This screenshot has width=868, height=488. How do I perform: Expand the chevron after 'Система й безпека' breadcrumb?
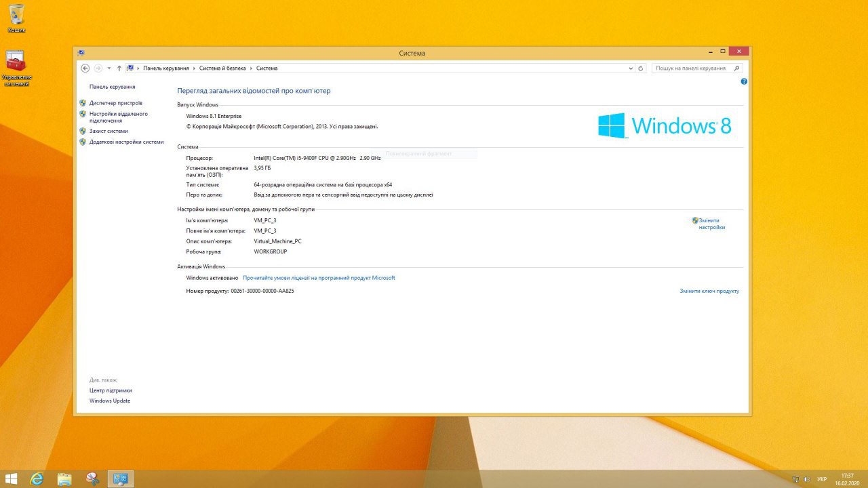click(x=251, y=68)
